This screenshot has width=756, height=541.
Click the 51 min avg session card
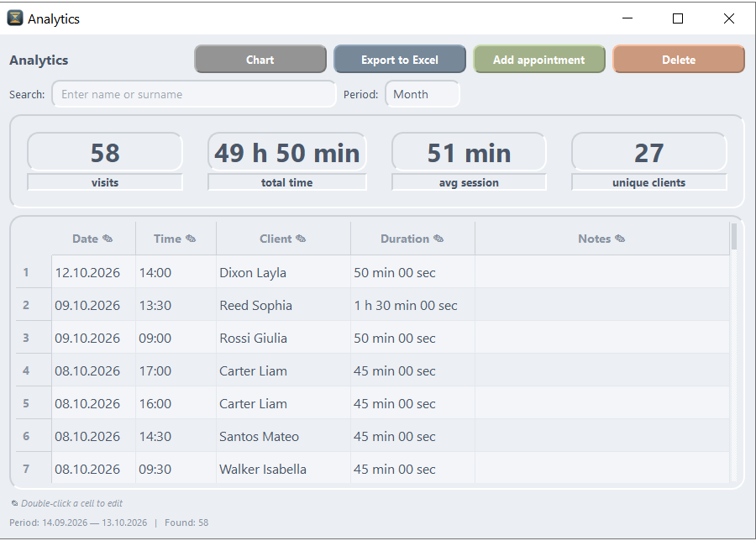click(469, 161)
